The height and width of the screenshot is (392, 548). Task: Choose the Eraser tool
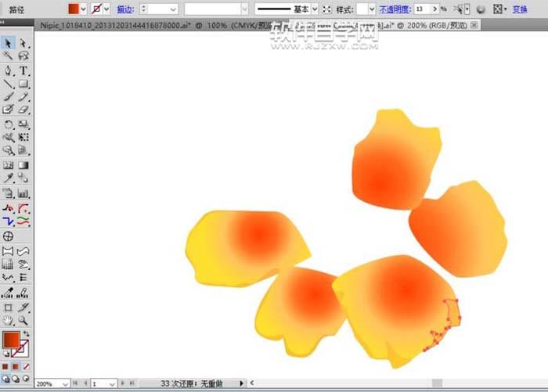[23, 110]
